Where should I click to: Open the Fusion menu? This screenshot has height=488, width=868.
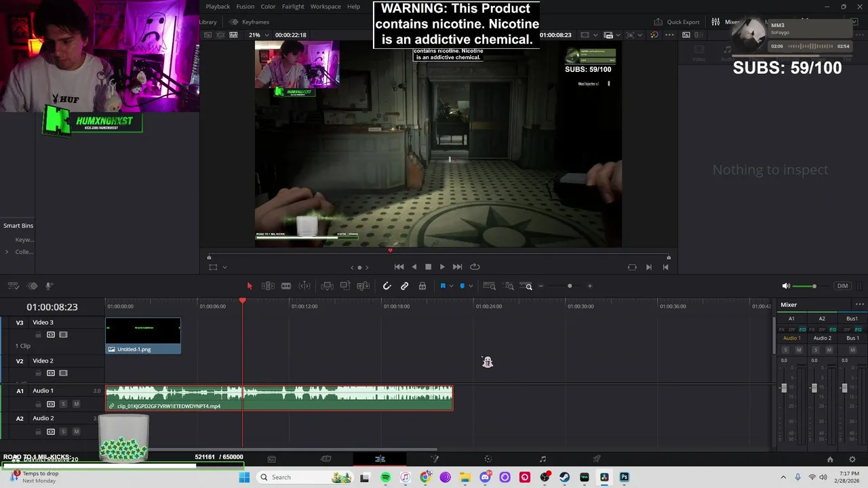(x=245, y=6)
